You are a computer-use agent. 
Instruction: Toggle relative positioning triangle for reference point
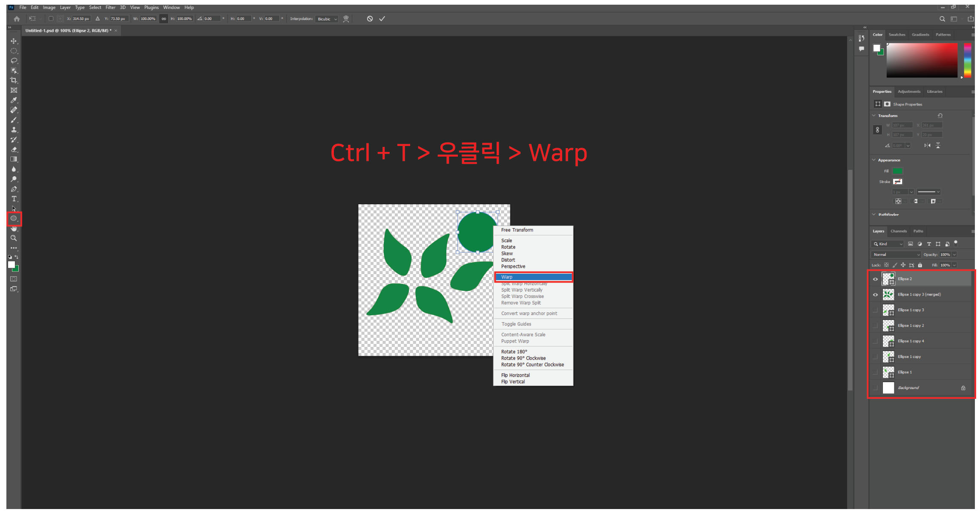click(98, 19)
